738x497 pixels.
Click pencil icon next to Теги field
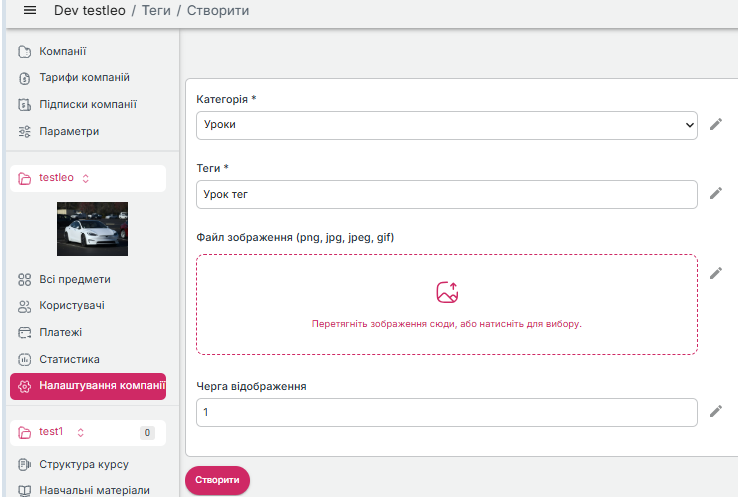point(715,194)
